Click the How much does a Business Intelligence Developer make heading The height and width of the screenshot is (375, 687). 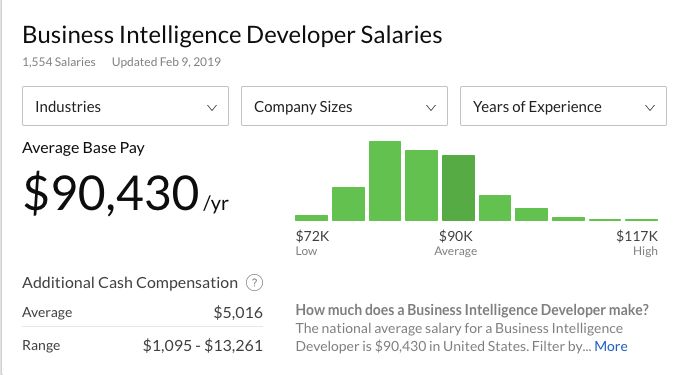click(472, 310)
